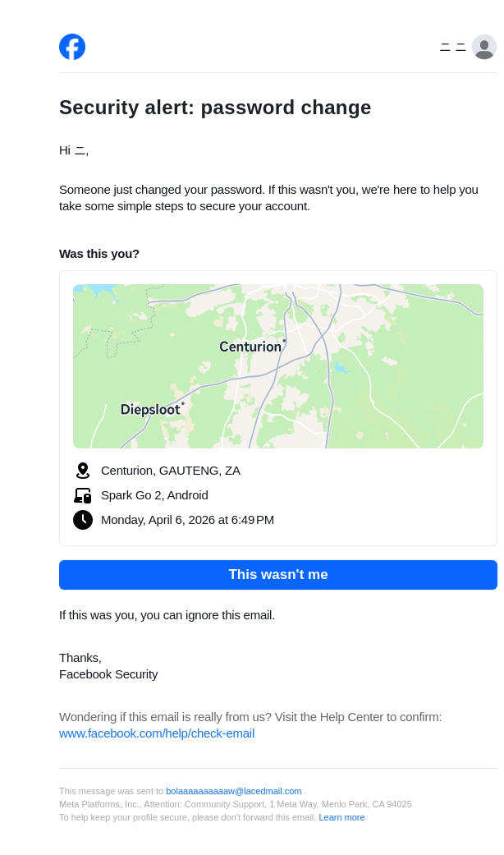Viewport: 504px width, 855px height.
Task: Click the Monday, April 6, 2026 timestamp
Action: pos(187,520)
